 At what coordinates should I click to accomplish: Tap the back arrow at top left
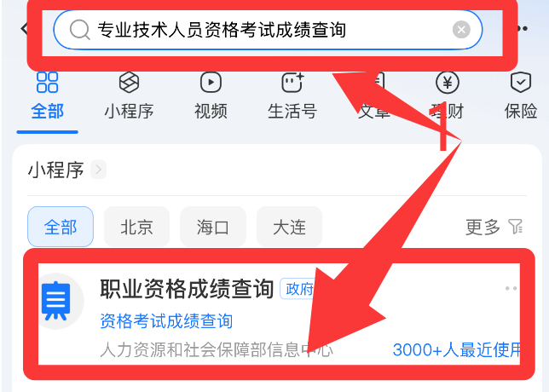coord(24,29)
